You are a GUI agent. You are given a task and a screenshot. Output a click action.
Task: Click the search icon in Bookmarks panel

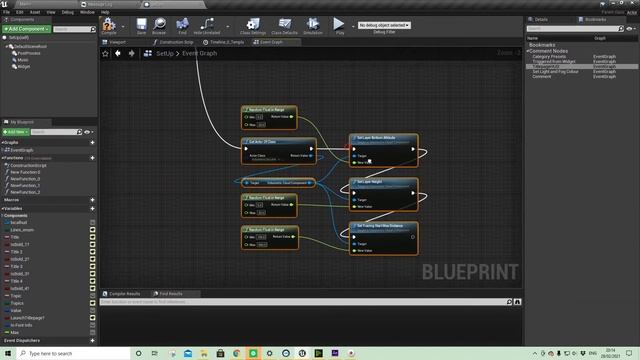[621, 29]
